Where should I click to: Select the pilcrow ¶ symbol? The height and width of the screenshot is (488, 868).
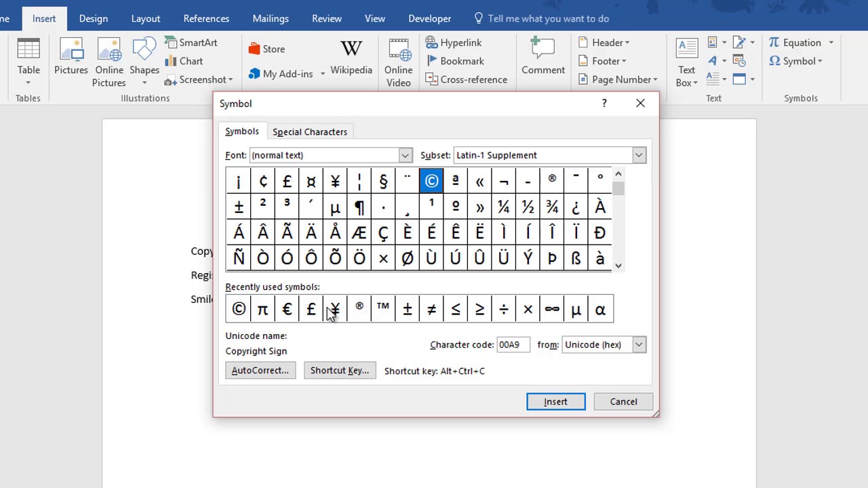point(359,207)
